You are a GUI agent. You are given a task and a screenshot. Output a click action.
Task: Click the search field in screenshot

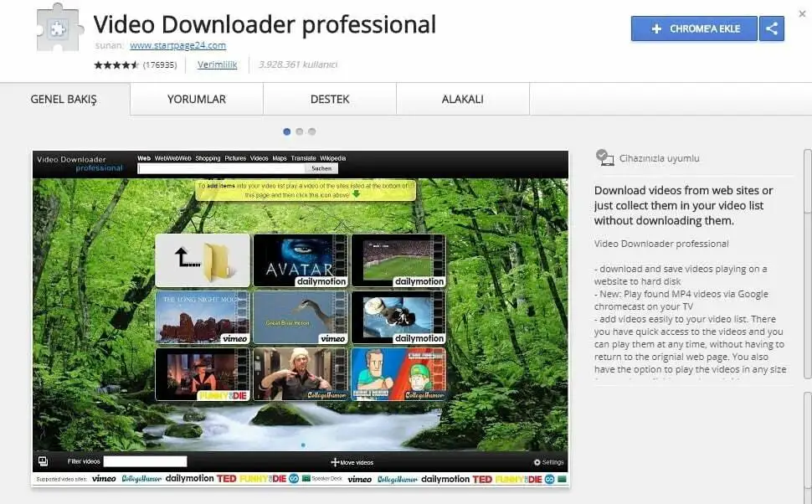[221, 168]
